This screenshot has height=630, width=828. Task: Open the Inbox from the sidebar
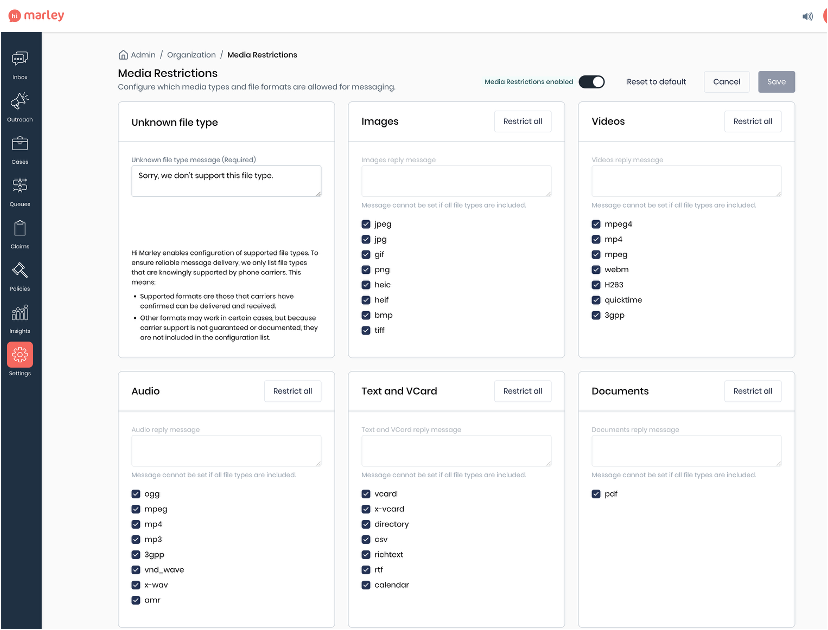coord(20,61)
